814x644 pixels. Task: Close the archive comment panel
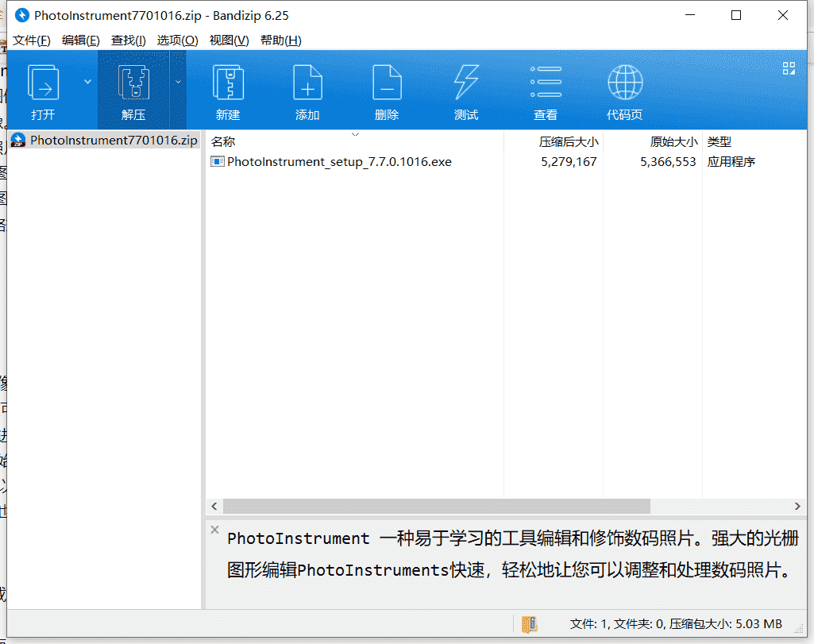pyautogui.click(x=215, y=530)
